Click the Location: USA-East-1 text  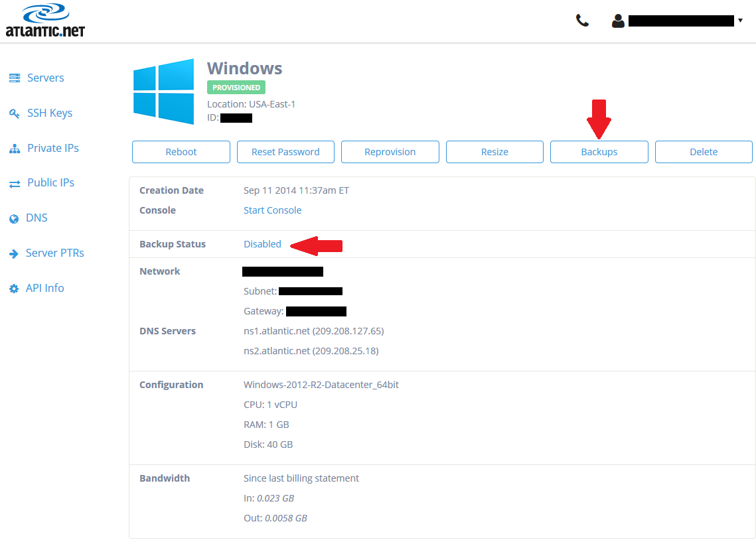point(251,104)
